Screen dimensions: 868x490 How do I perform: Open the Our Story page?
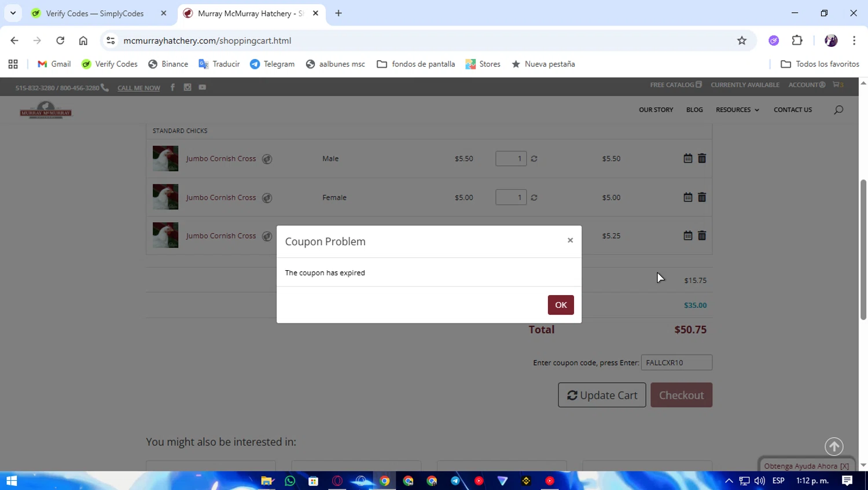pyautogui.click(x=656, y=110)
